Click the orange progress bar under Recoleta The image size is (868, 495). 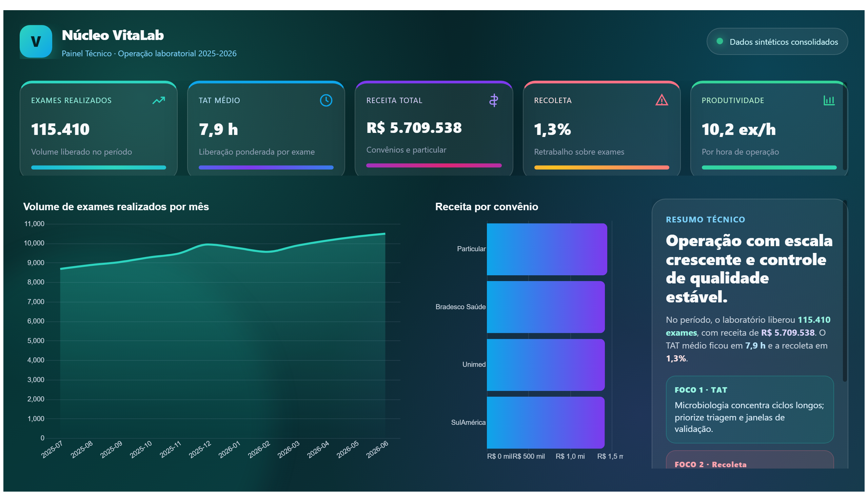pos(601,167)
